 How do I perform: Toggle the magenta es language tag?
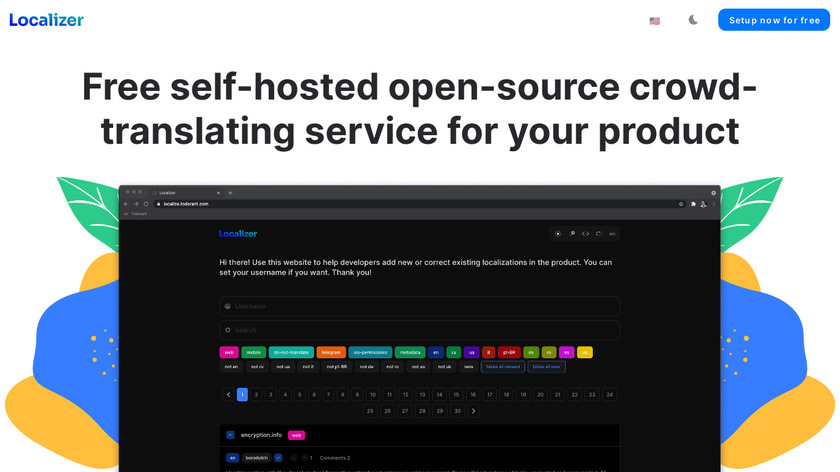pos(566,353)
